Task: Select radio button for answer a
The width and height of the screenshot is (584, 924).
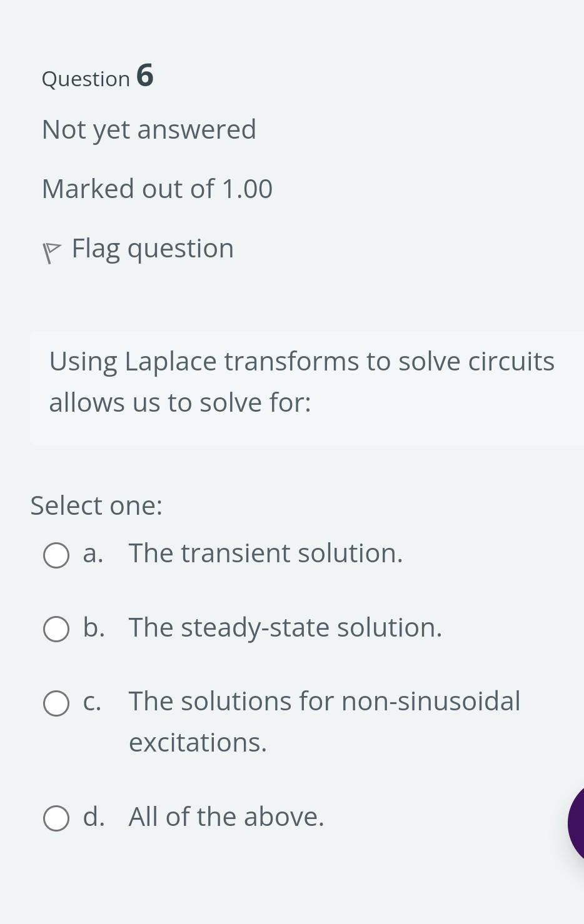Action: pos(56,555)
